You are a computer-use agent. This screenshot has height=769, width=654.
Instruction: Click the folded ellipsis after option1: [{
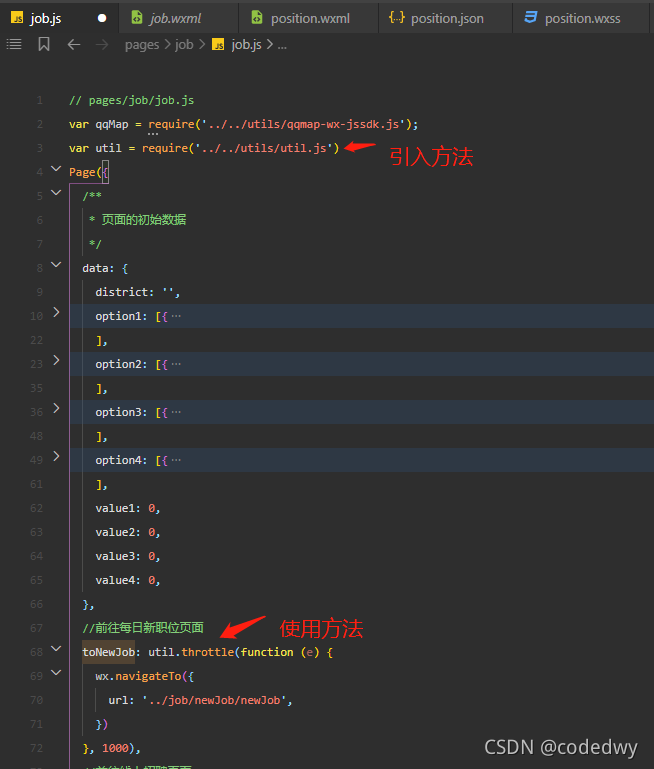[176, 316]
